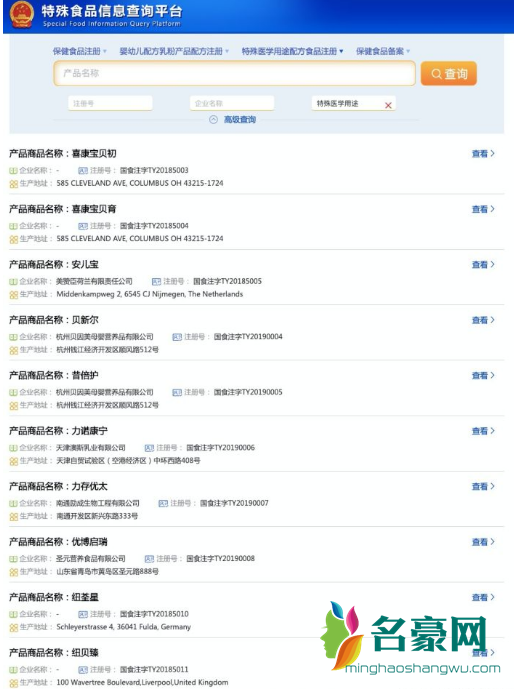514x689 pixels.
Task: Click company name 圣元营养食品有限公司
Action: (x=91, y=558)
